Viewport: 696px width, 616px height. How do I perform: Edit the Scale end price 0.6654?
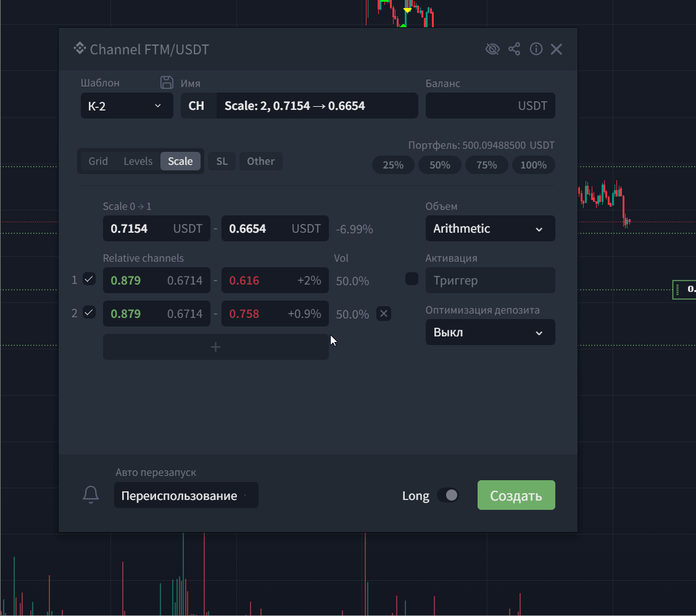[275, 229]
